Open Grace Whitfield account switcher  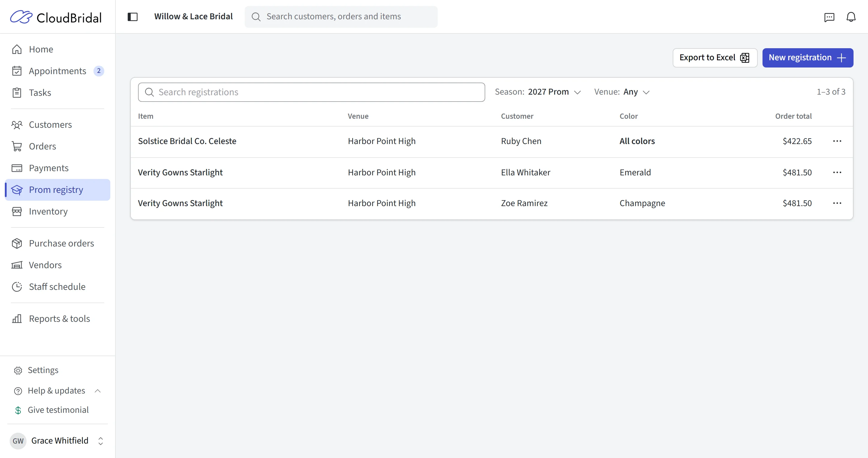(57, 441)
